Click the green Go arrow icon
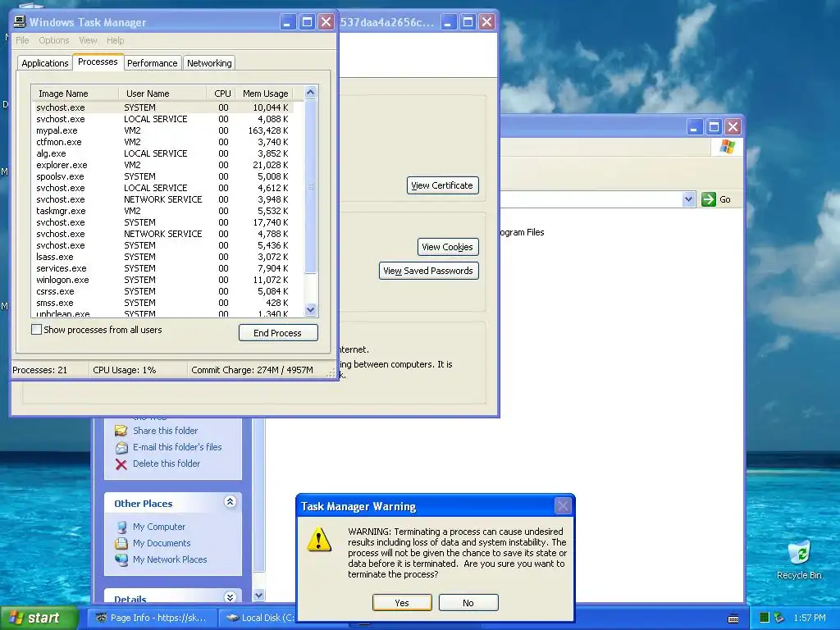This screenshot has height=630, width=840. coord(708,199)
